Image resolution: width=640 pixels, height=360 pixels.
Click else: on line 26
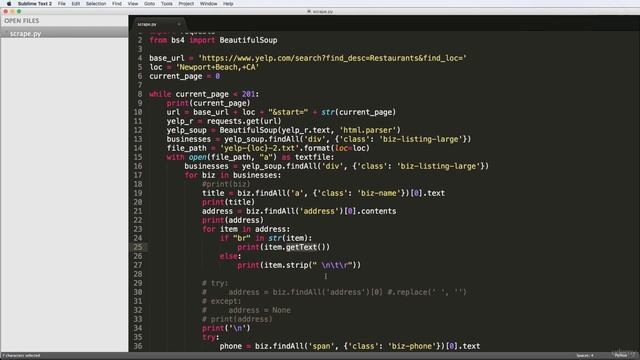230,256
